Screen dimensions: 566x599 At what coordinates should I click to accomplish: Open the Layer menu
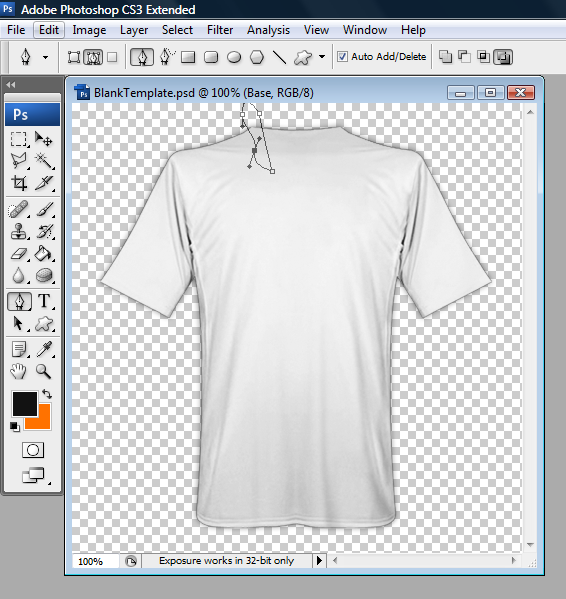pyautogui.click(x=134, y=30)
